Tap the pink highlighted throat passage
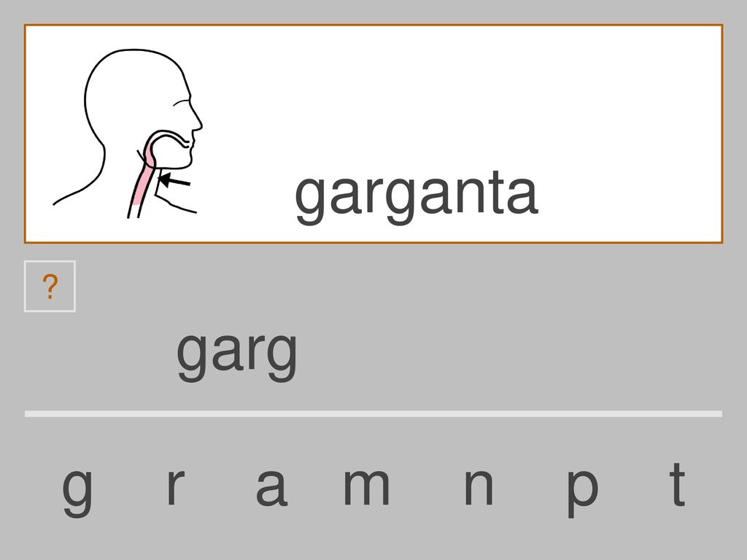 [x=142, y=175]
